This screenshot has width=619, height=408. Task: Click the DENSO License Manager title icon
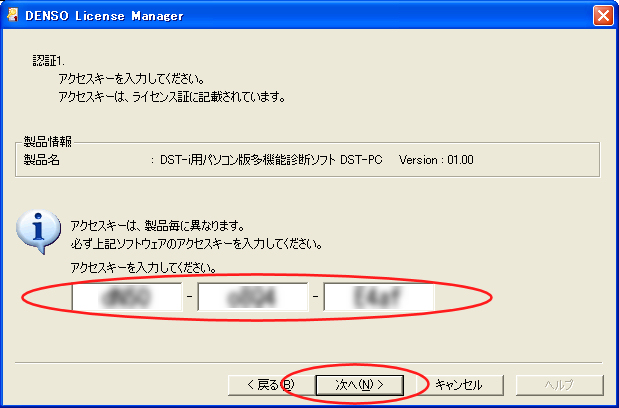coord(13,15)
